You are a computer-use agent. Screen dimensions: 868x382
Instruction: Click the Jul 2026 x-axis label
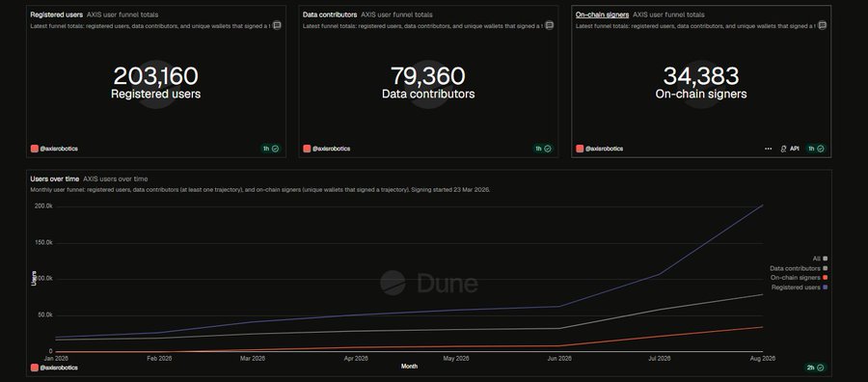pos(659,358)
